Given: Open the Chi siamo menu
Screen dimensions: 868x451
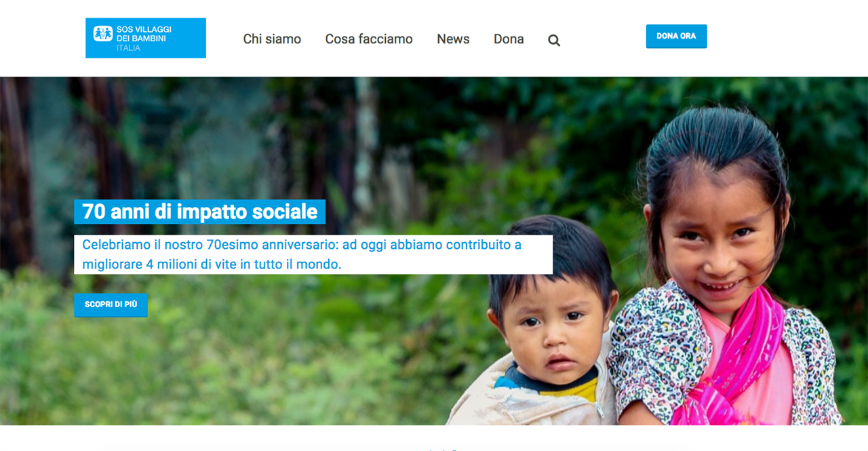Looking at the screenshot, I should pos(272,39).
